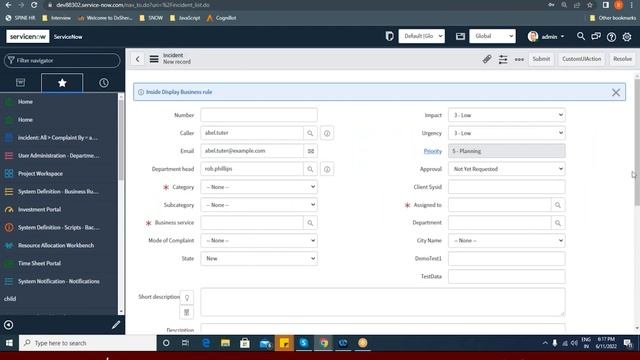
Task: Switch to All Applications navigator tab
Action: (20, 83)
